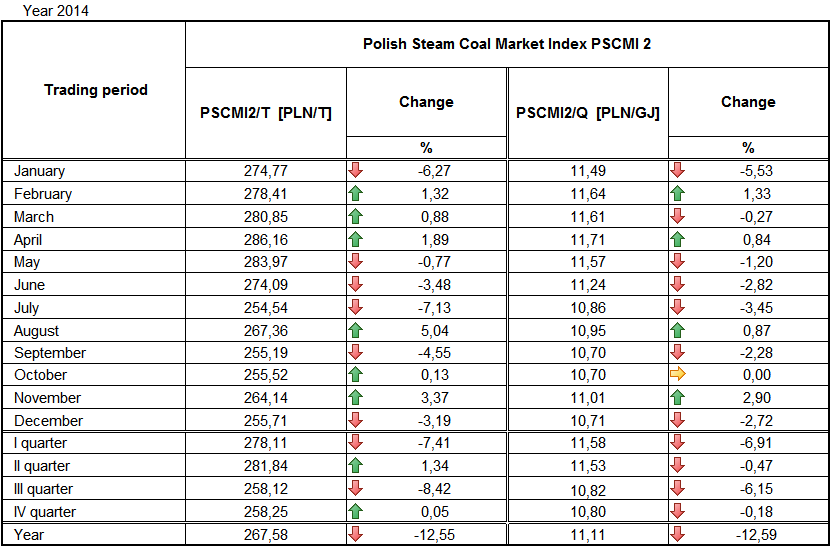Screen dimensions: 831x547
Task: Click green up arrow beside 1,33 in February
Action: 677,194
